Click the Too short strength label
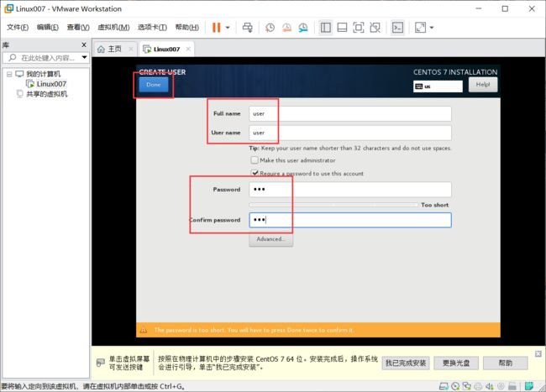The height and width of the screenshot is (392, 546). point(434,205)
